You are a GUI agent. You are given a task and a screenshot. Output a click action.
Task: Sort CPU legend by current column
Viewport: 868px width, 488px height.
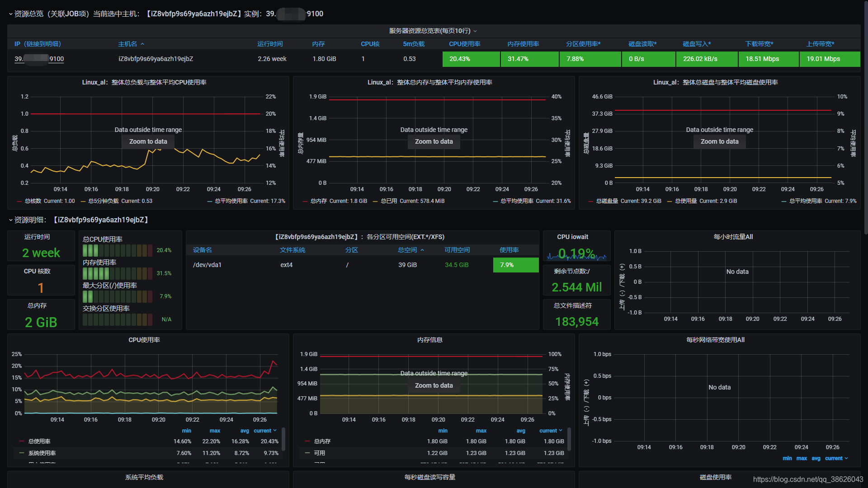pyautogui.click(x=265, y=431)
